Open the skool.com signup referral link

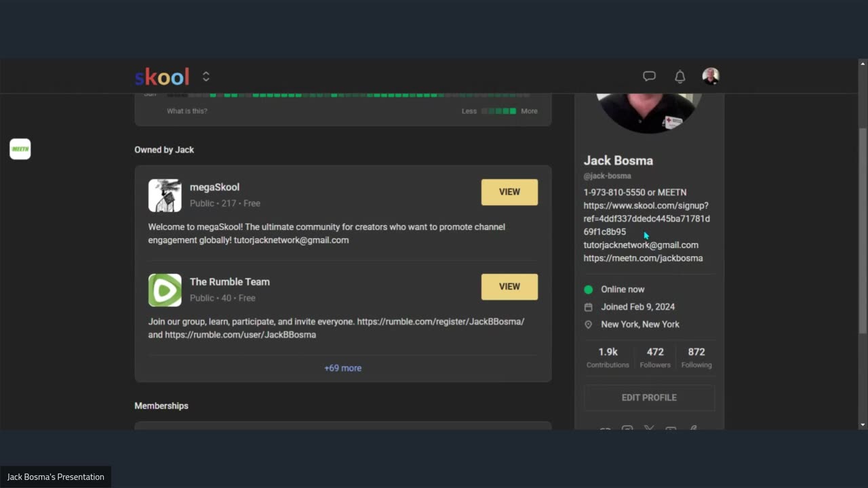pos(647,218)
